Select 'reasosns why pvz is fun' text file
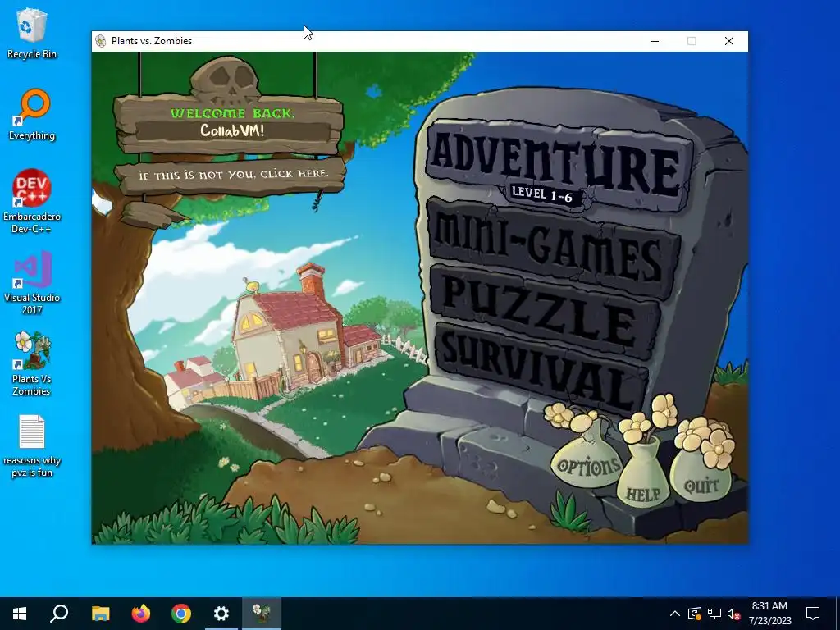The image size is (840, 630). [32, 445]
